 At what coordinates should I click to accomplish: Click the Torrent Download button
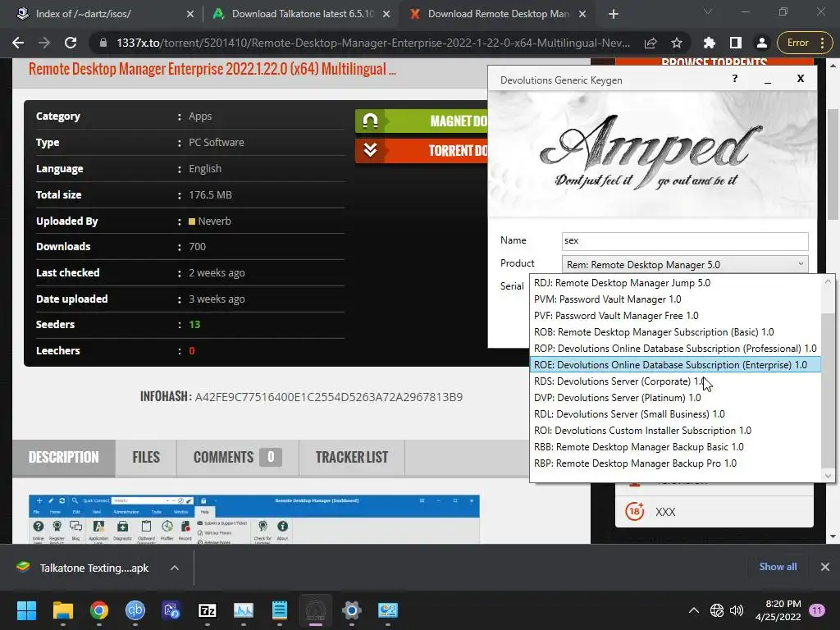coord(421,151)
